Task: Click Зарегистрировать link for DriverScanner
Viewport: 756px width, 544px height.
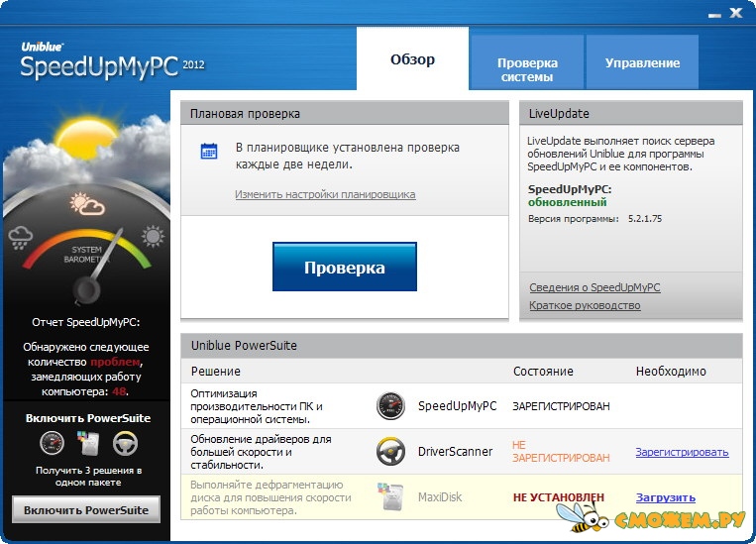Action: coord(682,452)
